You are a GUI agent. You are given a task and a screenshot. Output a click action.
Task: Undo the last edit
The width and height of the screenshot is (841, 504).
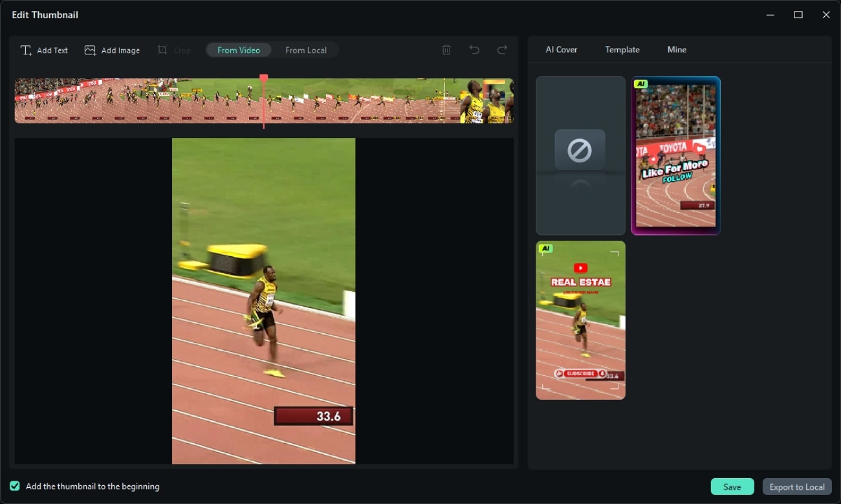[474, 50]
